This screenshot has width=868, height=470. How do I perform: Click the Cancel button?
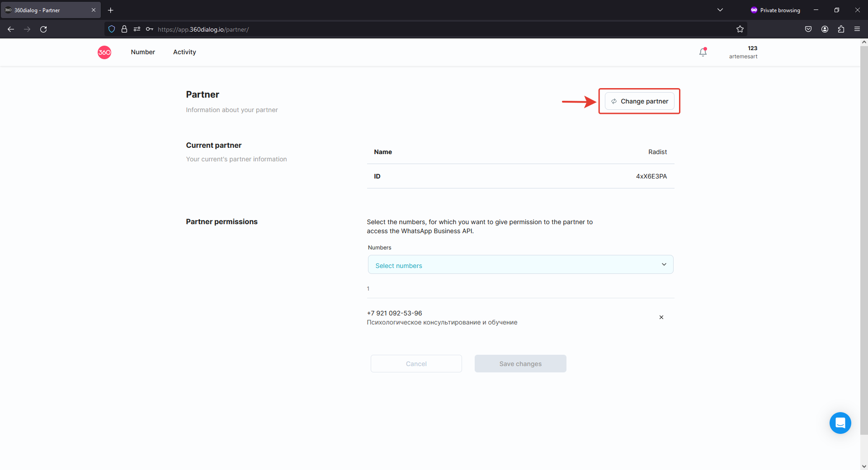point(416,364)
